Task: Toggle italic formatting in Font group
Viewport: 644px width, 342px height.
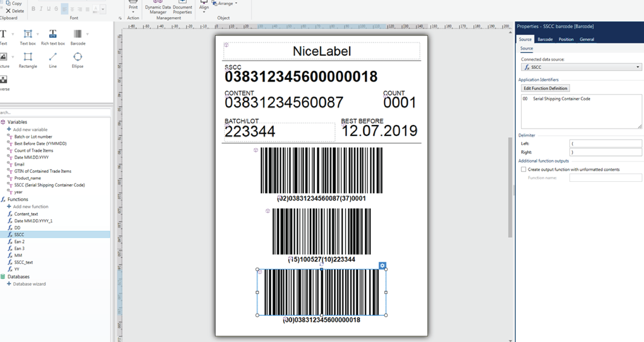Action: (x=41, y=9)
